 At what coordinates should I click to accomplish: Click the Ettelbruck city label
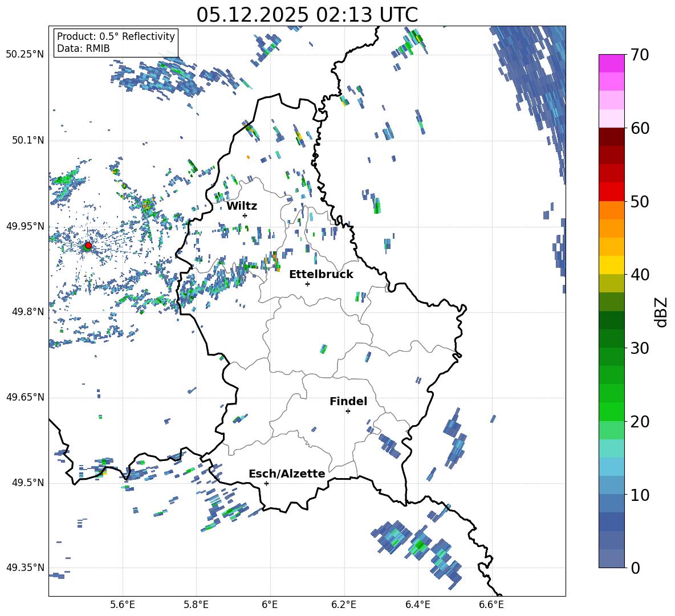click(x=321, y=275)
